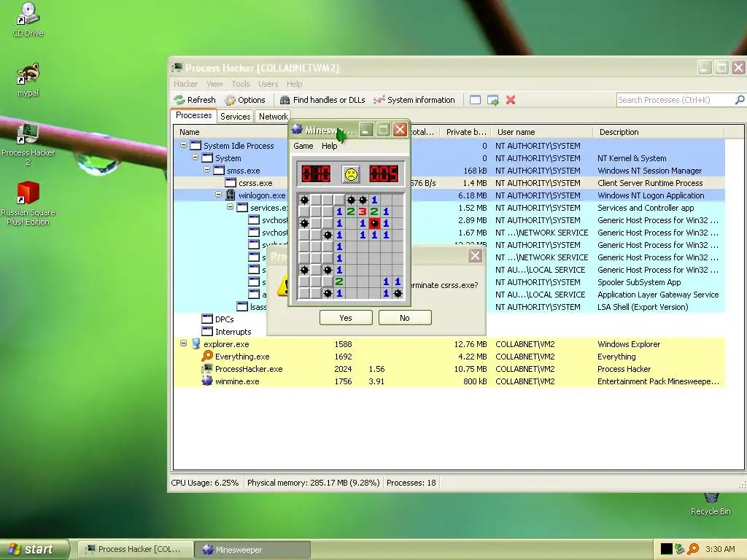Open Options from the toolbar
The height and width of the screenshot is (560, 747).
coord(245,100)
